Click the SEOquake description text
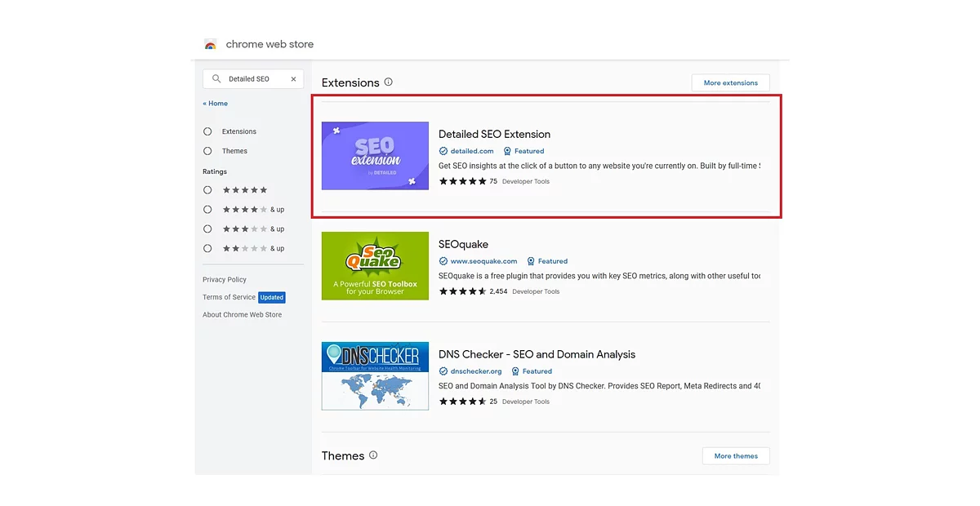This screenshot has width=980, height=506. [x=599, y=276]
